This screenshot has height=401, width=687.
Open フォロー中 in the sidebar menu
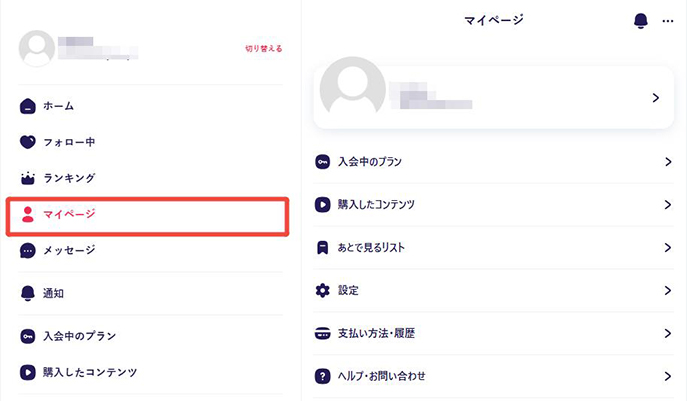(x=69, y=142)
